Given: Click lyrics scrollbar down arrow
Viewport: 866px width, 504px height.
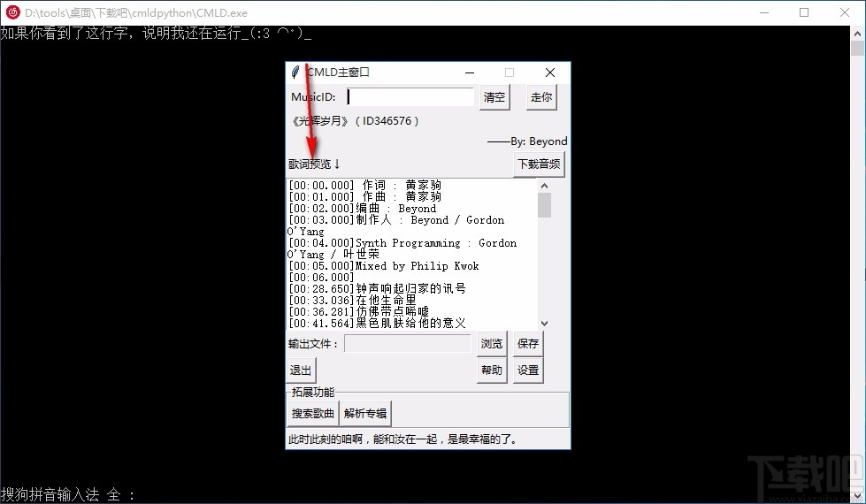Looking at the screenshot, I should point(545,324).
